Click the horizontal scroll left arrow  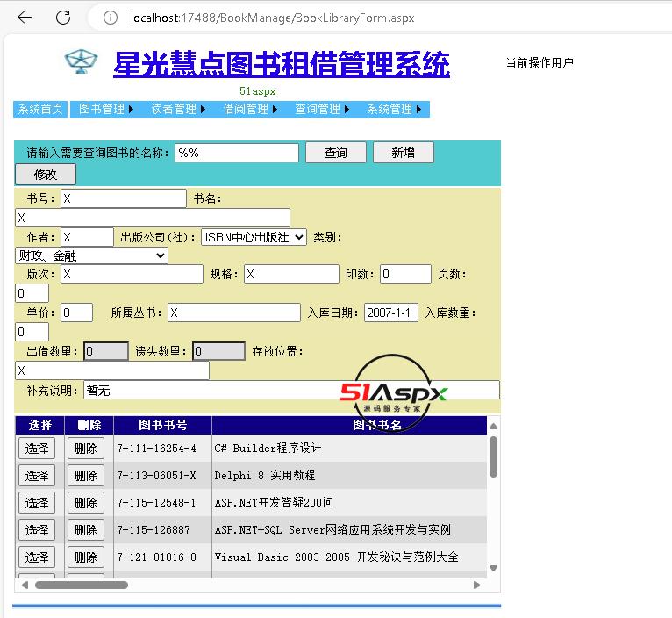tap(25, 585)
